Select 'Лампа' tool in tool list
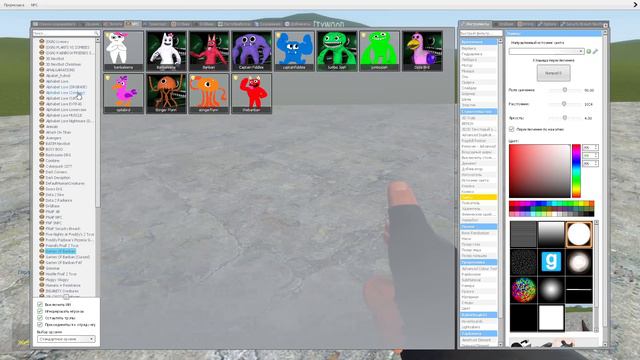640x360 pixels. [x=478, y=197]
